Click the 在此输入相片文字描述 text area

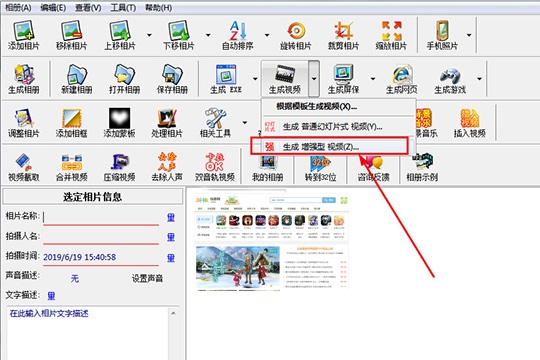coord(88,333)
